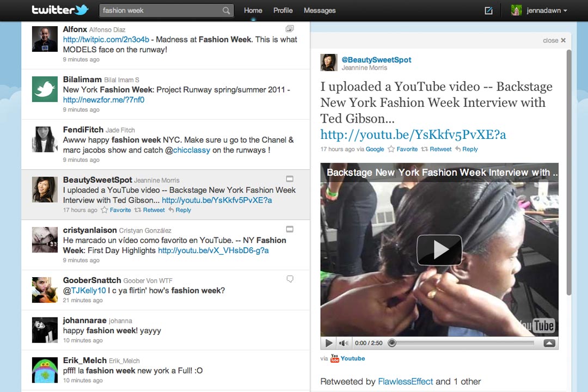
Task: Click media icon on BeautySweetSpot tweet
Action: tap(290, 179)
